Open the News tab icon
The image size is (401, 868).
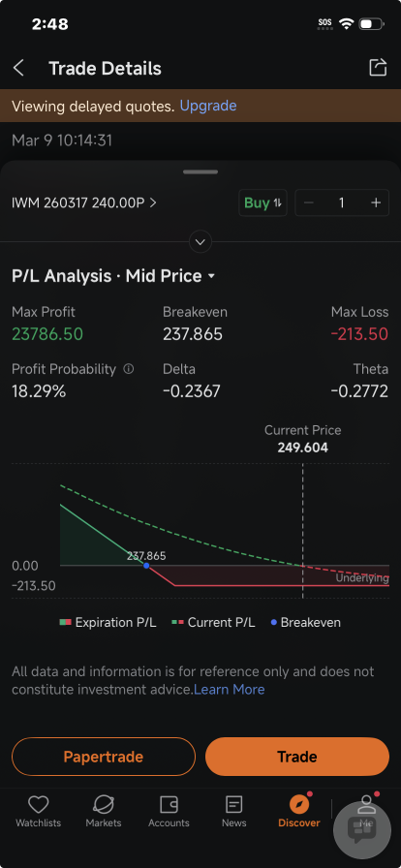pyautogui.click(x=233, y=804)
